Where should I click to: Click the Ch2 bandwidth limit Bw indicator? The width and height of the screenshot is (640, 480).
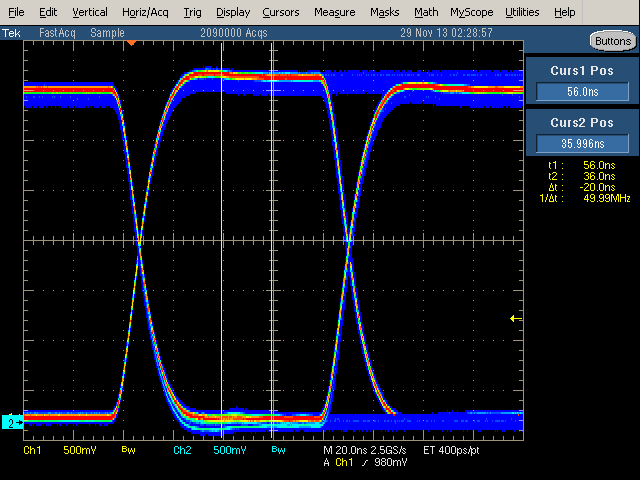278,450
